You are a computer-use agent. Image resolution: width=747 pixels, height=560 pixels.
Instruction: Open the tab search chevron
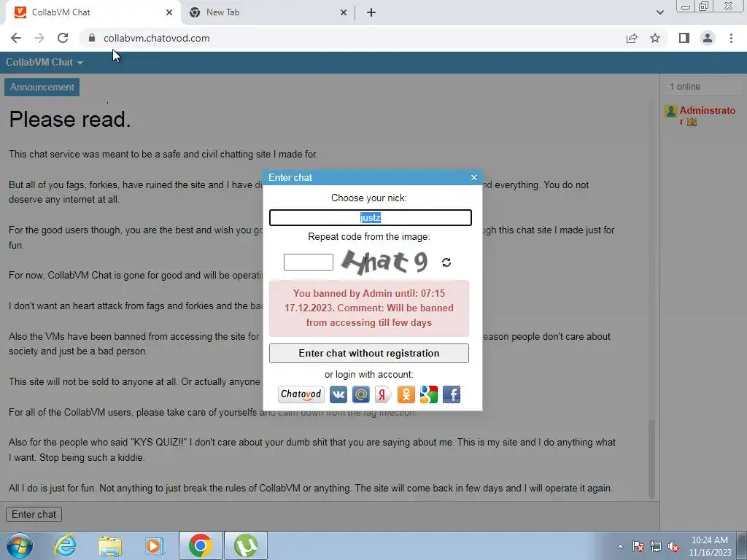pos(659,12)
